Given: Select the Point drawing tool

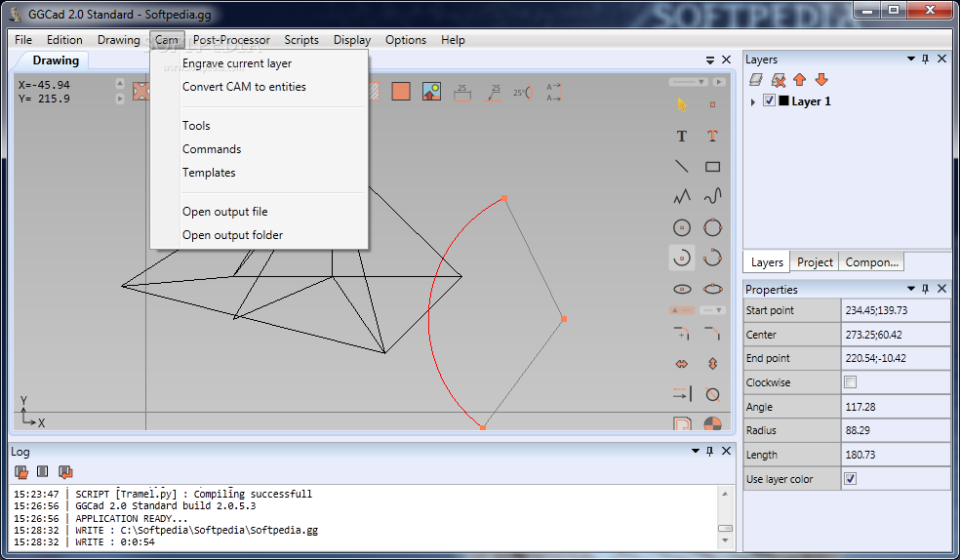Looking at the screenshot, I should pyautogui.click(x=712, y=104).
